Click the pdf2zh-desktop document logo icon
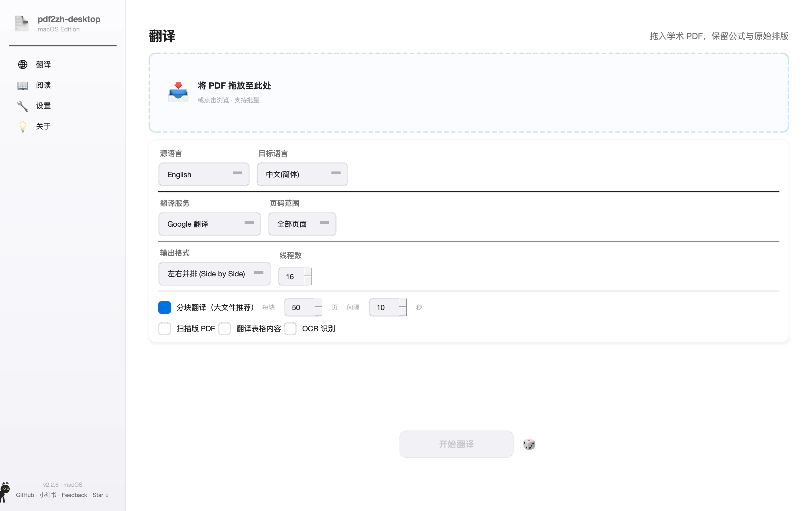The width and height of the screenshot is (812, 511). 22,24
